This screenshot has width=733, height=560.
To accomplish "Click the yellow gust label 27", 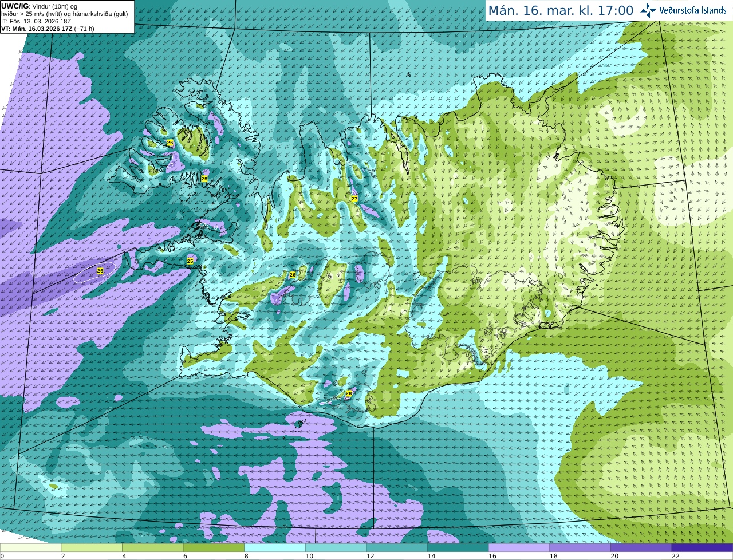I will 354,199.
